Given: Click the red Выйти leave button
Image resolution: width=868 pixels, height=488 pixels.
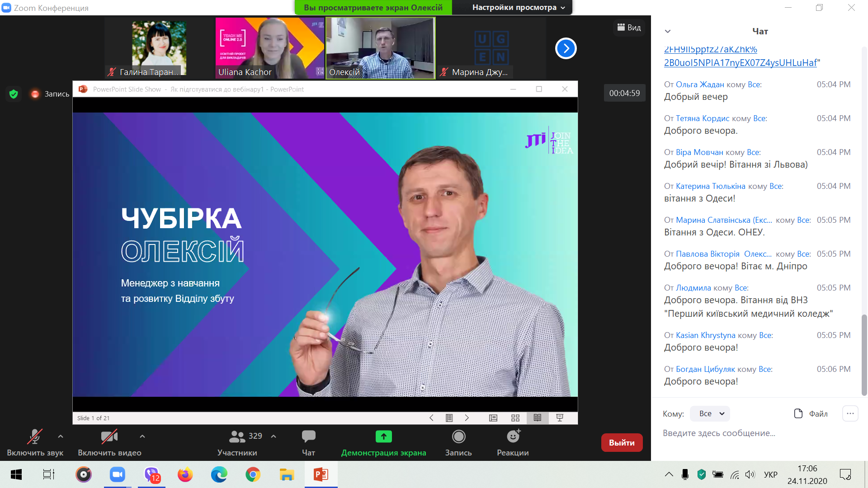Looking at the screenshot, I should coord(622,442).
